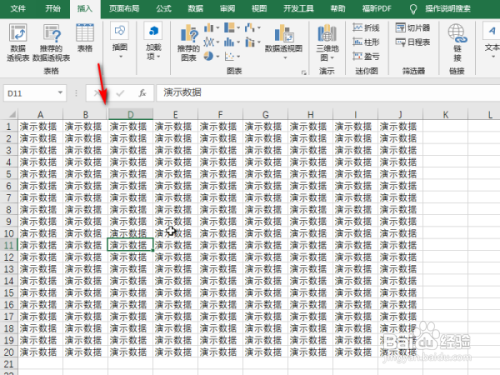Insert a 表格 table
Viewport: 500px width, 375px height.
[x=85, y=38]
